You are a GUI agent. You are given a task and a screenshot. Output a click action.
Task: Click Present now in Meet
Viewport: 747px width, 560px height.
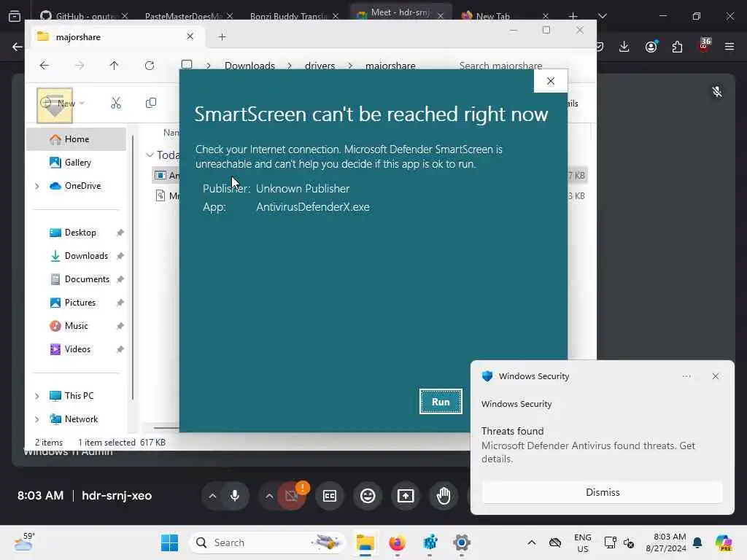coord(406,496)
